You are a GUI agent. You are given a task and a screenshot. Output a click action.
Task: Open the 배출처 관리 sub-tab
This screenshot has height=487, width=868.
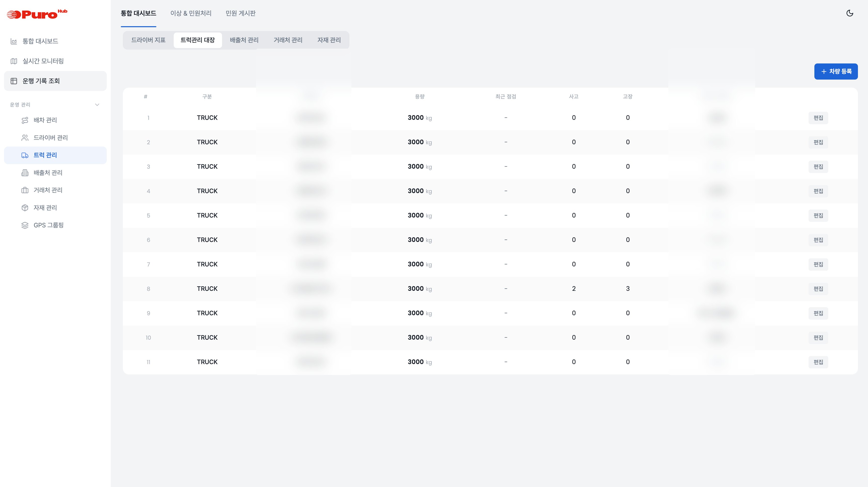click(244, 40)
